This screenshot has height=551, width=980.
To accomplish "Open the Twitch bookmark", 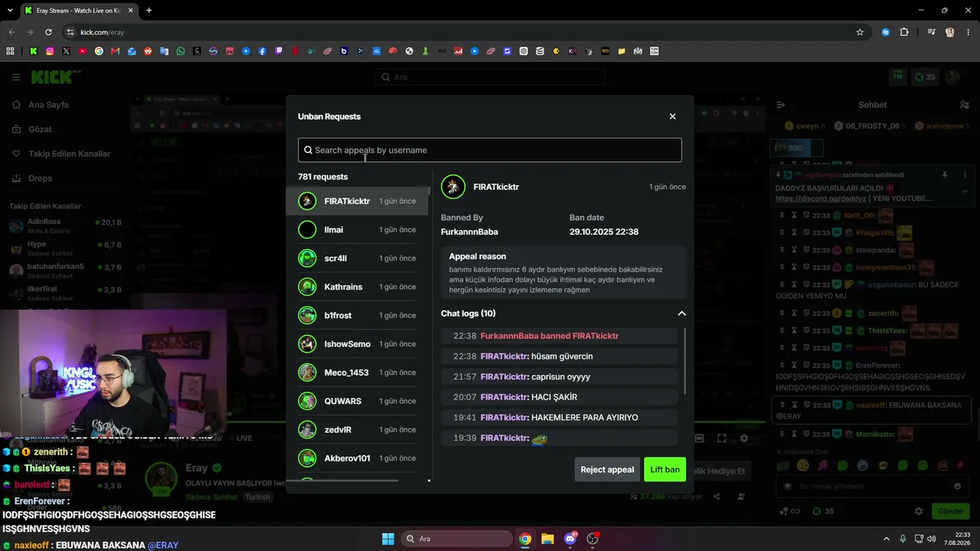I will pyautogui.click(x=279, y=51).
